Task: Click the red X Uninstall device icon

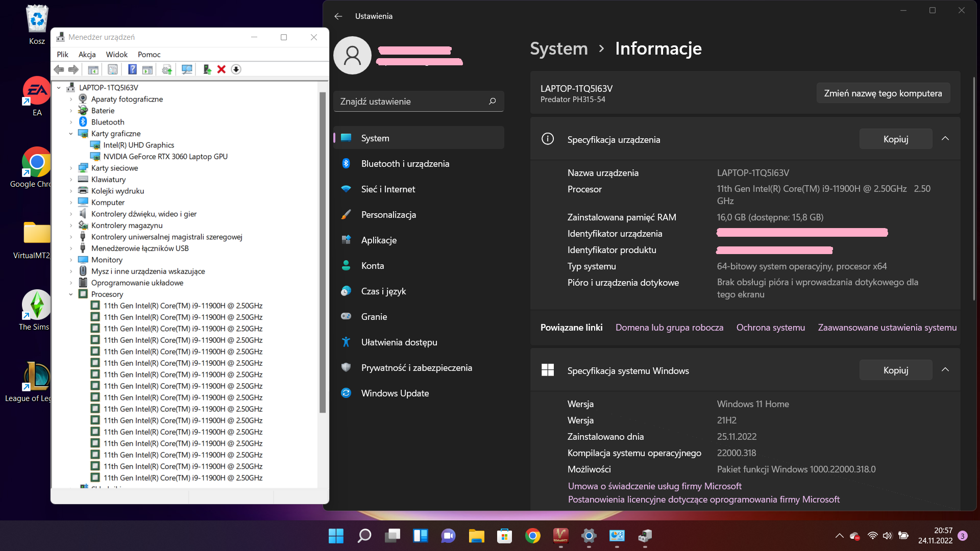Action: (x=222, y=69)
